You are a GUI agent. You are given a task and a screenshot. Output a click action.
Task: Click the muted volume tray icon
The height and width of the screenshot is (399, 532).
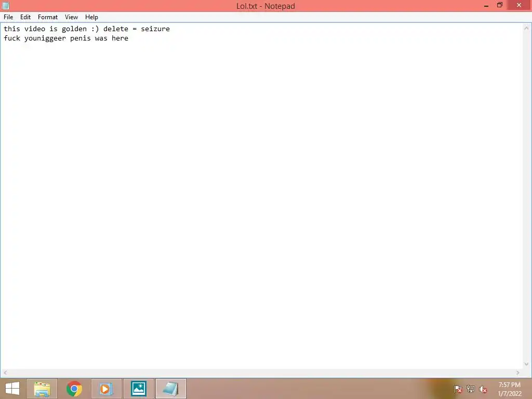pos(483,389)
